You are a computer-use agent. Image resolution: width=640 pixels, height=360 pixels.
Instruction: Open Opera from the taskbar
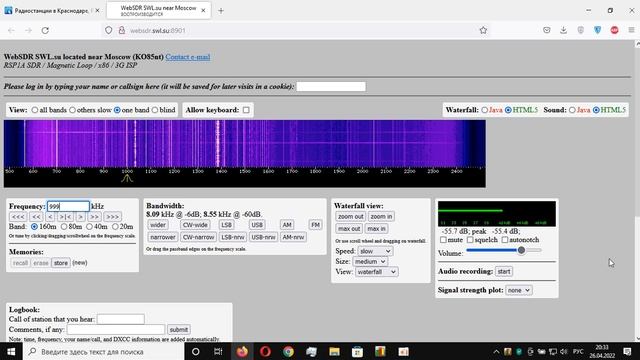(265, 351)
